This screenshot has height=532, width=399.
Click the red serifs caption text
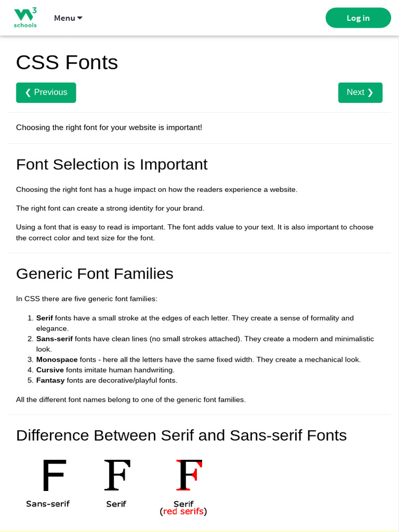pyautogui.click(x=183, y=512)
